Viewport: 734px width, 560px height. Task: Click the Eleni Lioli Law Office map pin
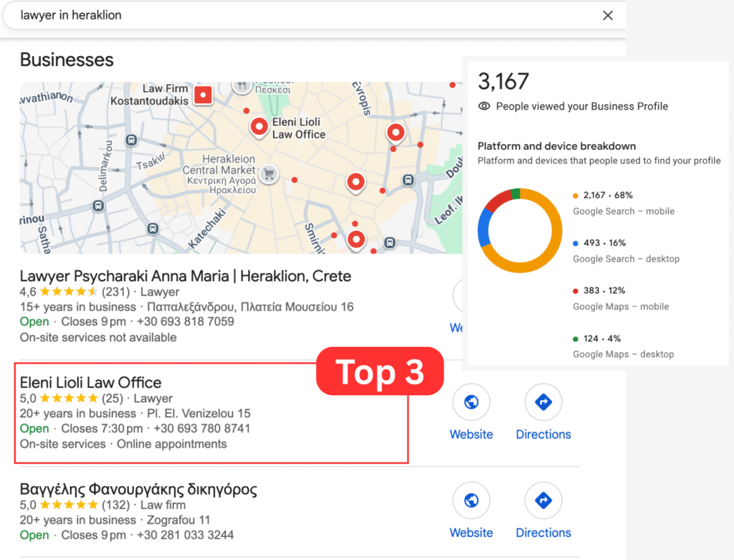[259, 127]
